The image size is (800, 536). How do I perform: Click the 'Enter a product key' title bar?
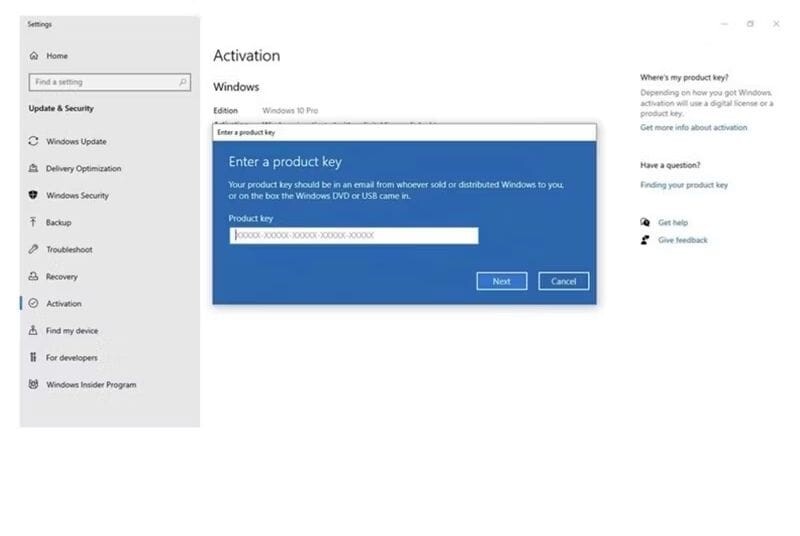pyautogui.click(x=405, y=132)
